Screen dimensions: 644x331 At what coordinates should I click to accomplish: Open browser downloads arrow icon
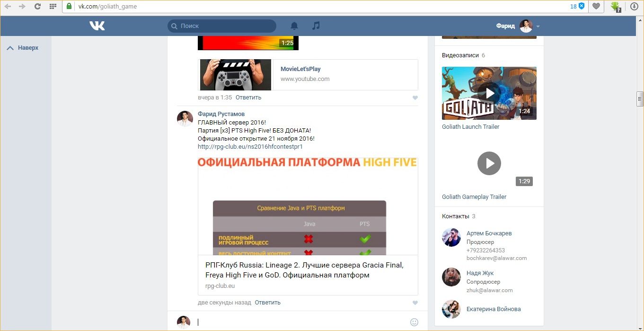pos(634,7)
